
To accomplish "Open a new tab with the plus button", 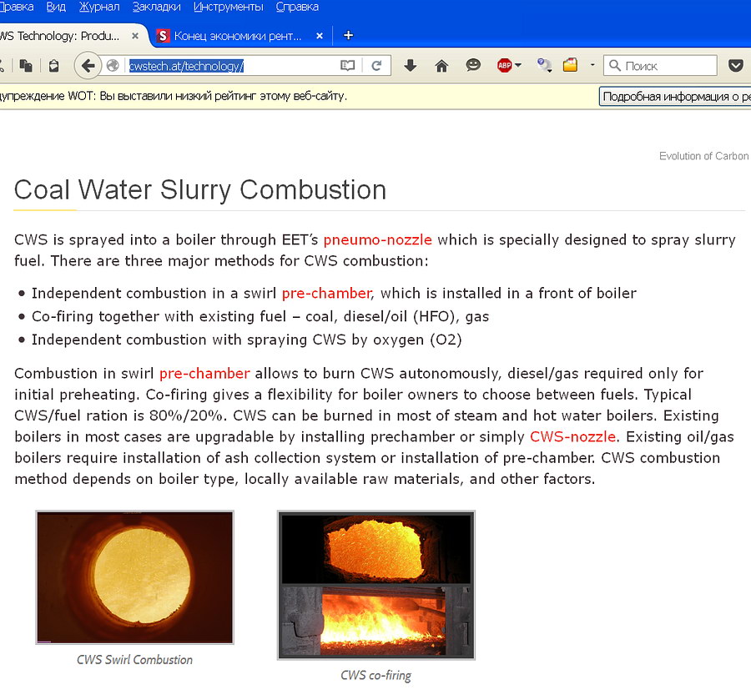I will pyautogui.click(x=349, y=35).
